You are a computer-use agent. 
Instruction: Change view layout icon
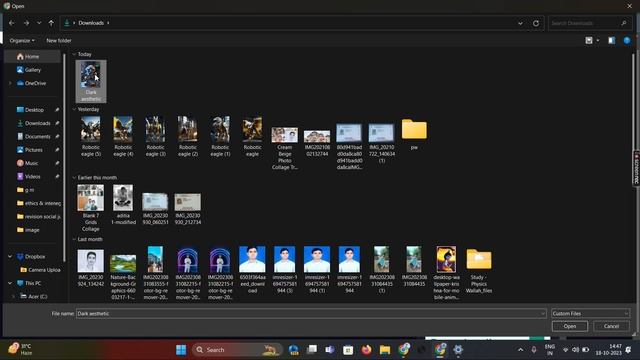tap(589, 40)
